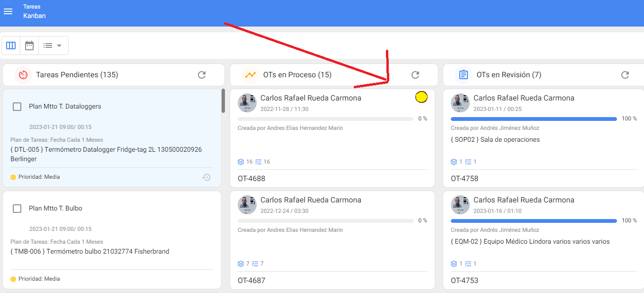The image size is (644, 293).
Task: Check the Plan Mtto T. Dataloggers checkbox
Action: pos(17,107)
